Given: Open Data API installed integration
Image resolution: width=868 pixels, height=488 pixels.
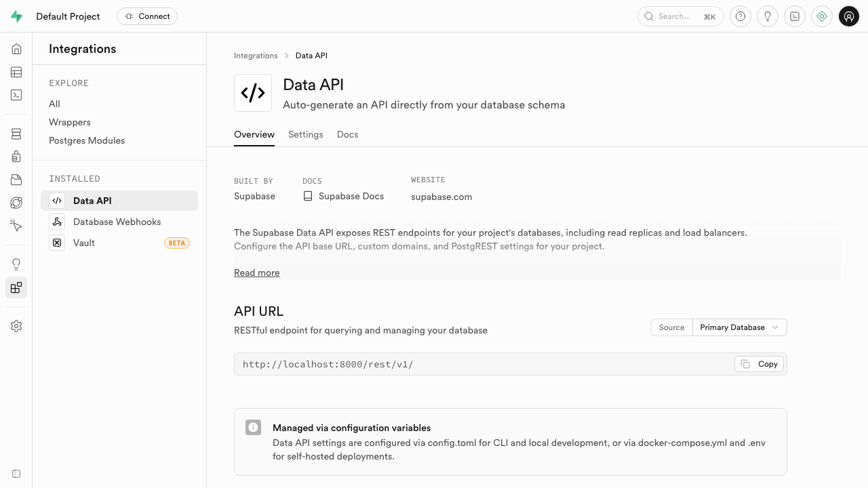Looking at the screenshot, I should (119, 201).
